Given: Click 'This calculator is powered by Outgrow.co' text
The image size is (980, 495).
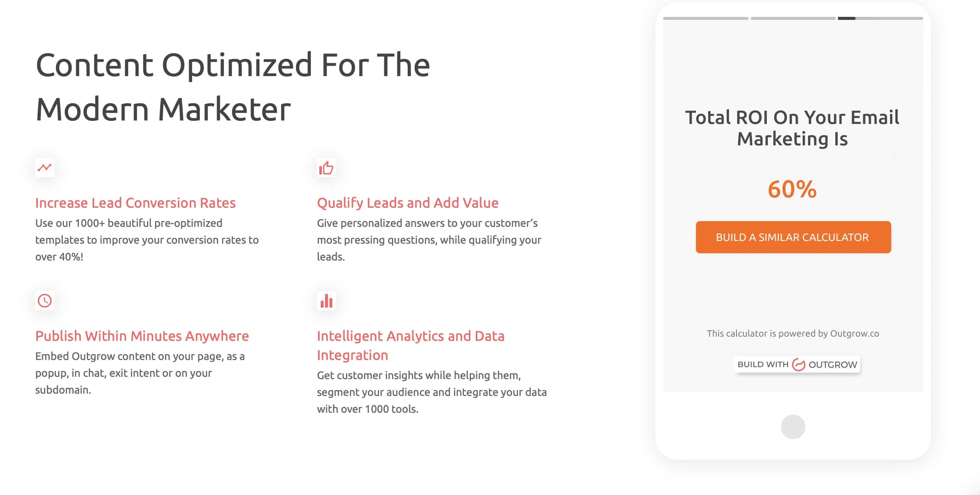Looking at the screenshot, I should pyautogui.click(x=793, y=333).
